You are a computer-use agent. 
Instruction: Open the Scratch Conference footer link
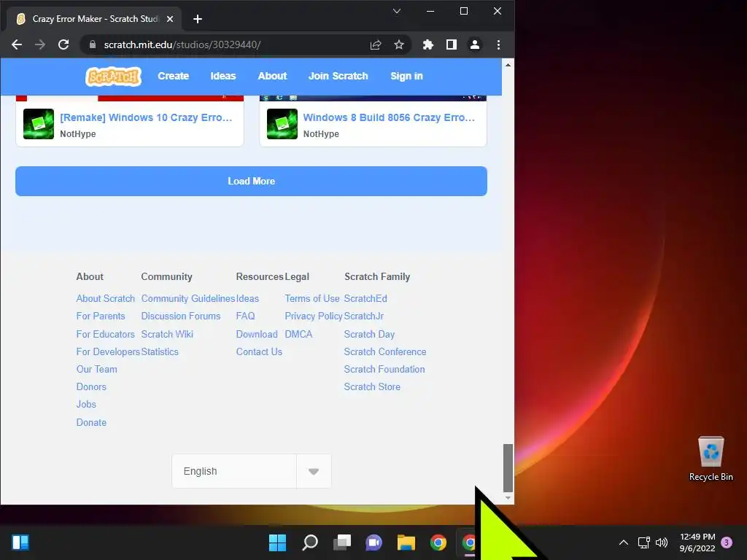[x=385, y=352]
